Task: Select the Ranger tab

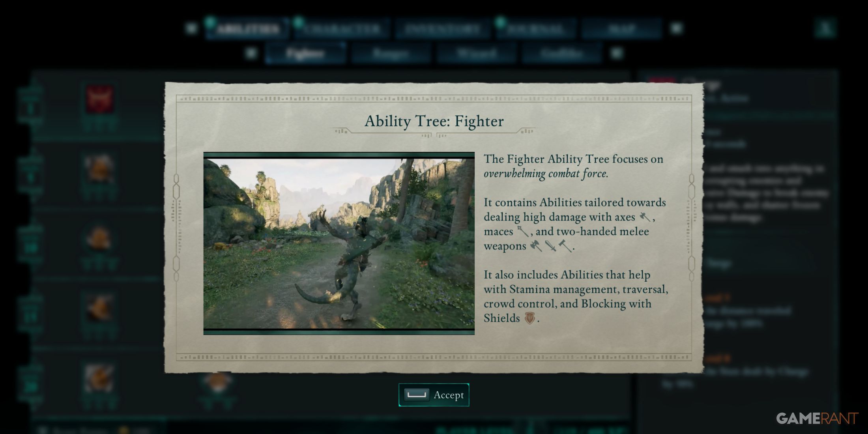Action: pyautogui.click(x=390, y=52)
